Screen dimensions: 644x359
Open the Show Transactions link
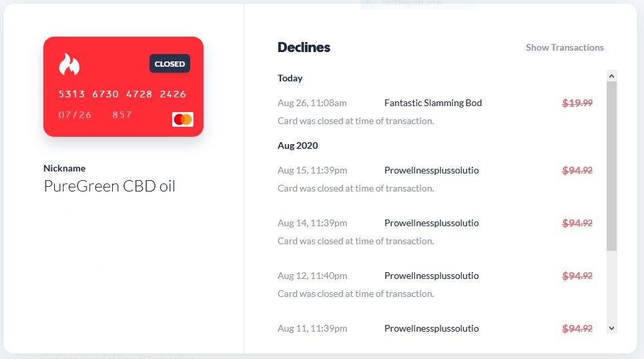pyautogui.click(x=565, y=47)
